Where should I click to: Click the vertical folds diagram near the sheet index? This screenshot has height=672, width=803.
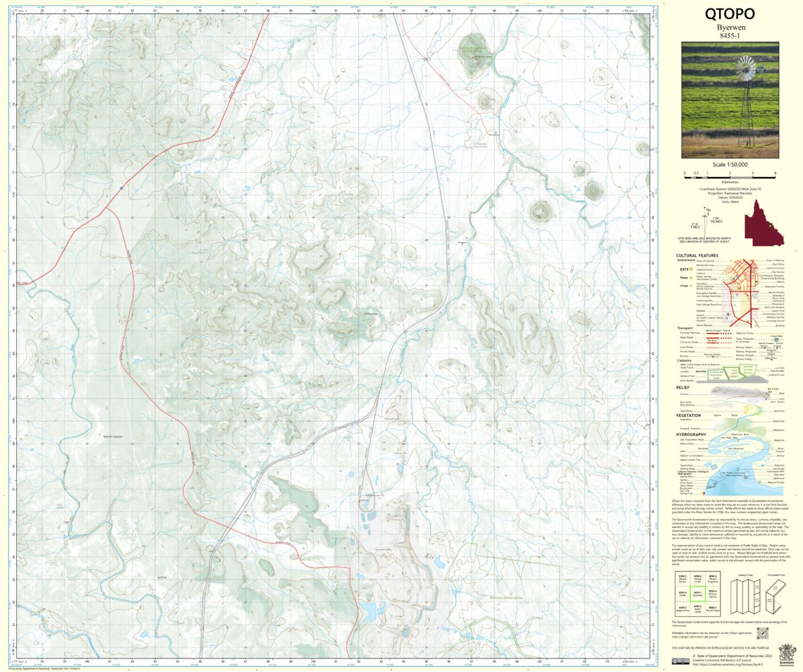pos(745,597)
